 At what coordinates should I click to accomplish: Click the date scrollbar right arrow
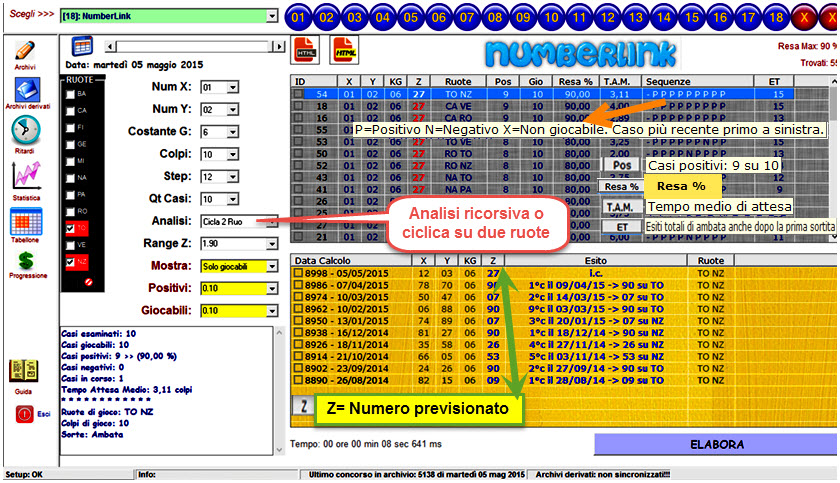click(x=278, y=47)
